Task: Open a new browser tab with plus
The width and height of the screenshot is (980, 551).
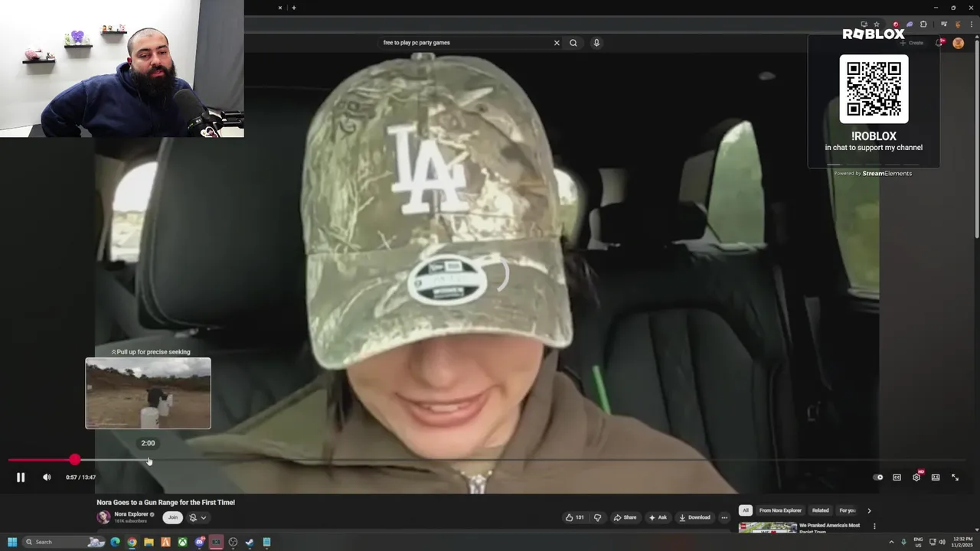Action: point(294,8)
